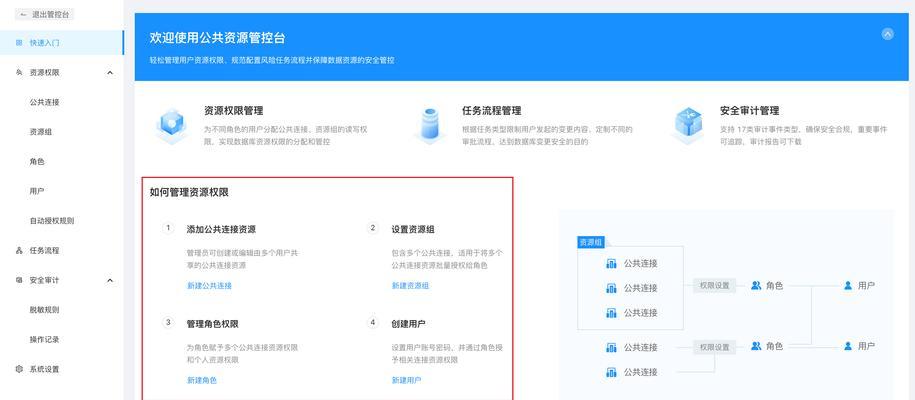Click the upper 用户 icon in diagram
Screen dimensions: 915x400
click(x=848, y=286)
